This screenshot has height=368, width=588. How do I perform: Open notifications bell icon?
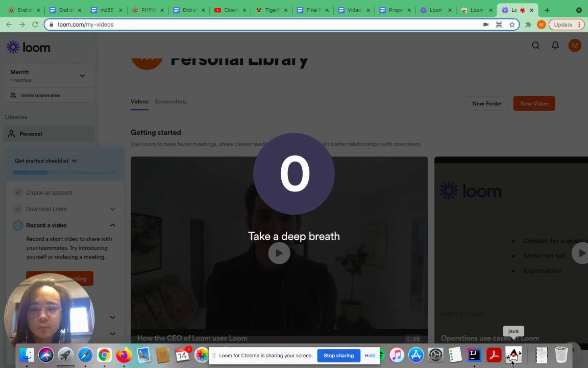555,45
